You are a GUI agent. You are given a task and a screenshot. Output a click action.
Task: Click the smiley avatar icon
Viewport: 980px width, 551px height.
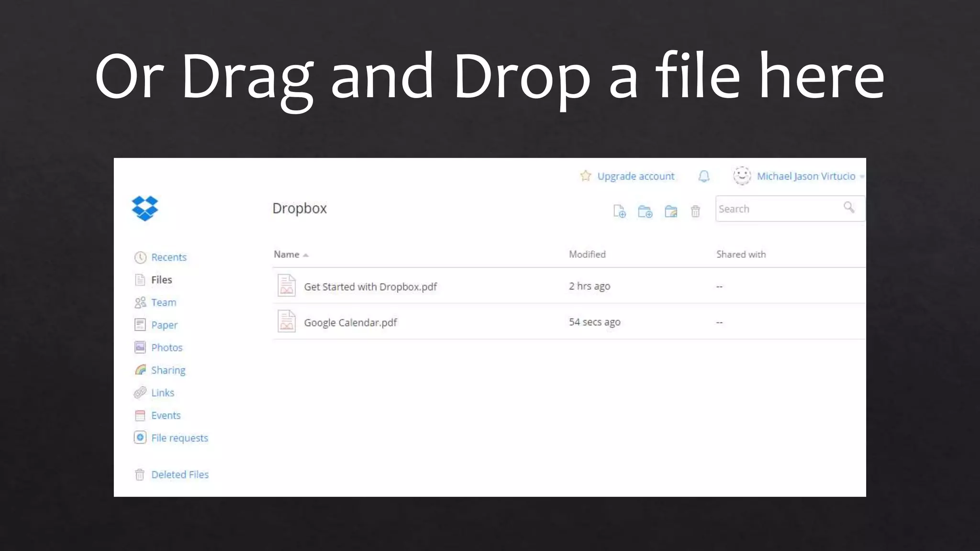click(742, 176)
